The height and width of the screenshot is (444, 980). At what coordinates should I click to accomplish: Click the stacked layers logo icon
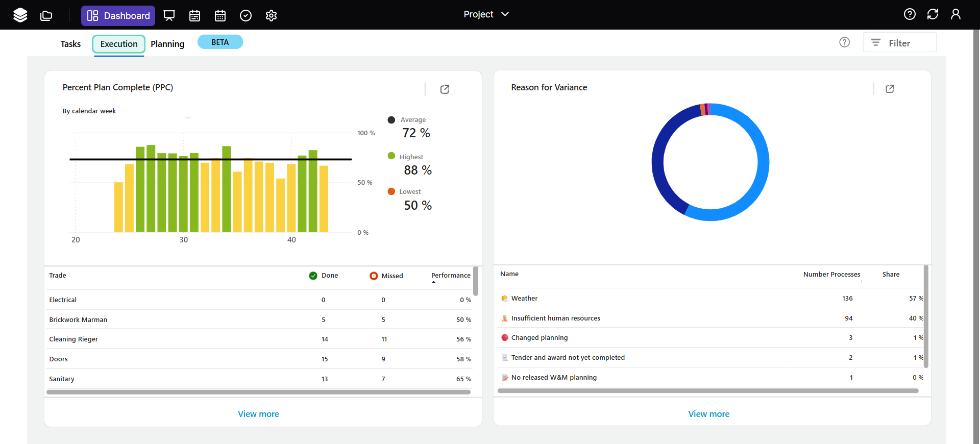pos(20,15)
